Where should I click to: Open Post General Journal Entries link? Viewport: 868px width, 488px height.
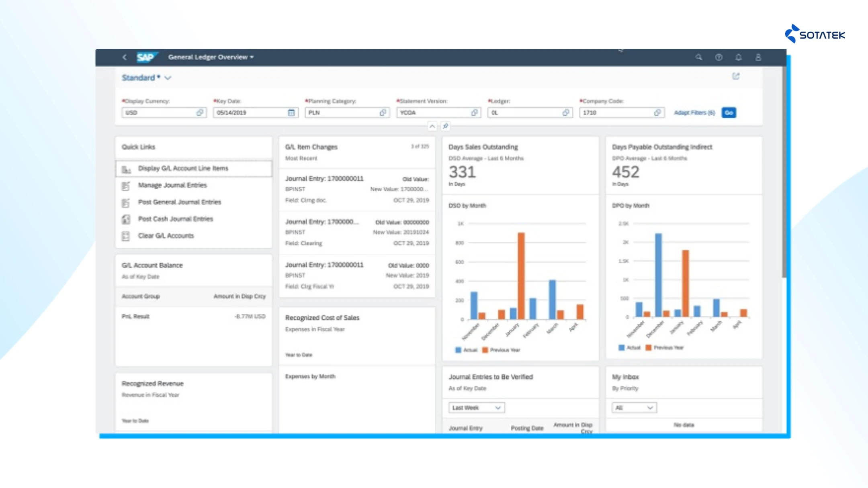(x=179, y=202)
